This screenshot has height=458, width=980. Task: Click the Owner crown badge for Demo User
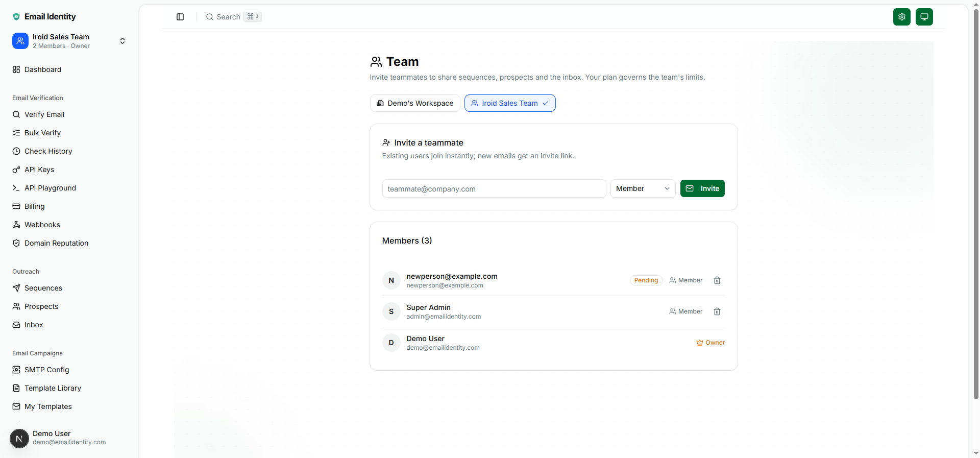710,343
